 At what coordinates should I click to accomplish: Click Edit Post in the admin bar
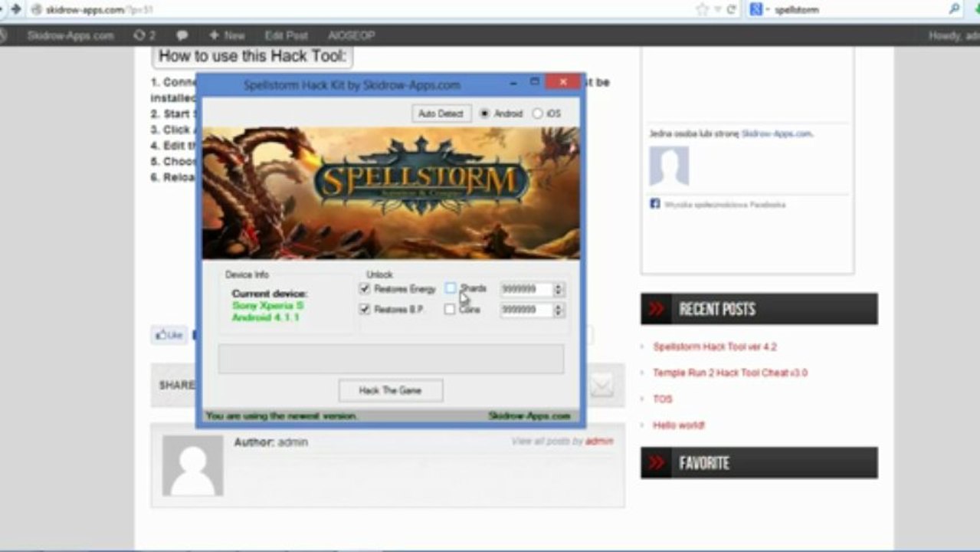[286, 35]
